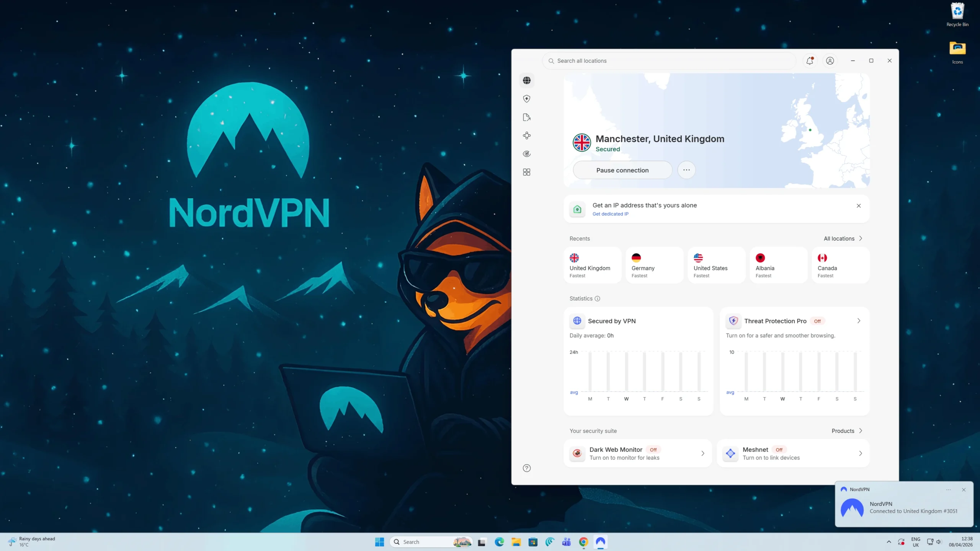Open Task View from the taskbar

(x=482, y=542)
